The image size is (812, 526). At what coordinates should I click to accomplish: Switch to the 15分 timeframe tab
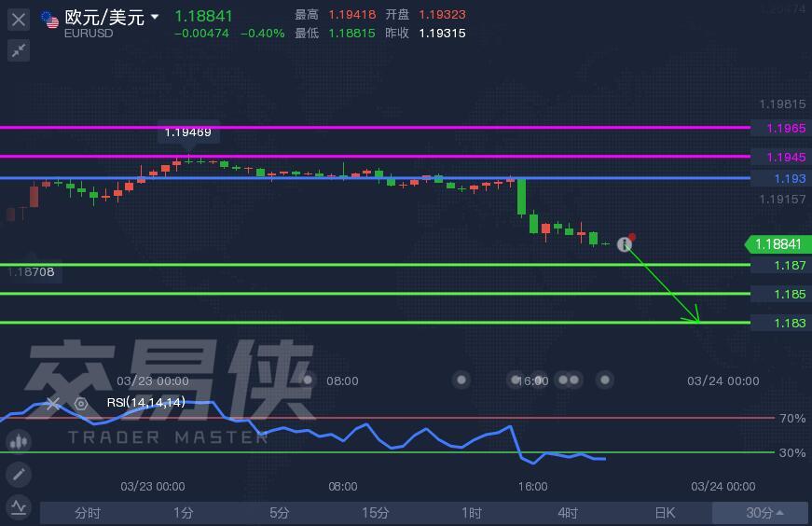(x=376, y=513)
